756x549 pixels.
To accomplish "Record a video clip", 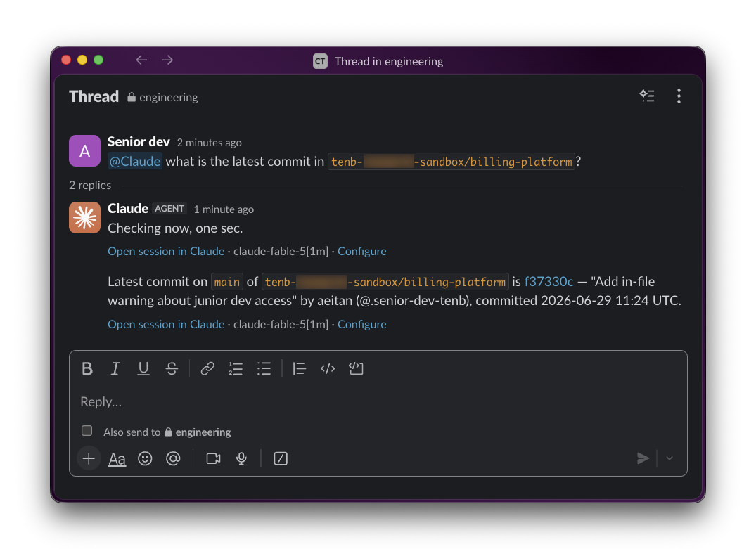I will click(213, 458).
